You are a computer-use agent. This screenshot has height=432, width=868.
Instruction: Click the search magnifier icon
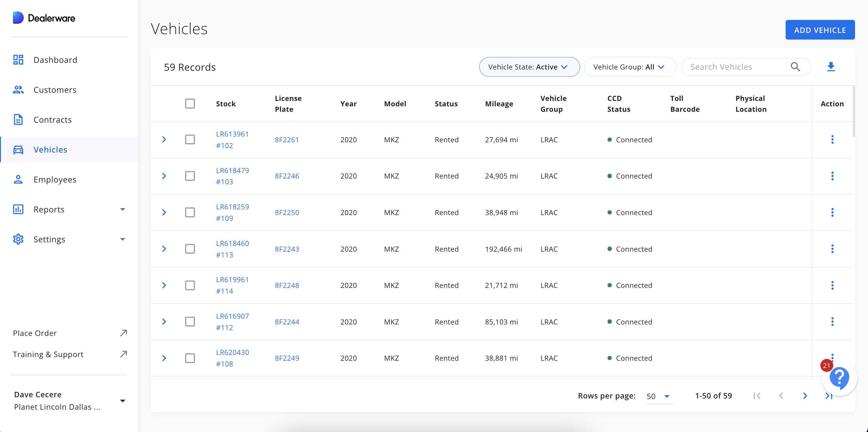796,67
